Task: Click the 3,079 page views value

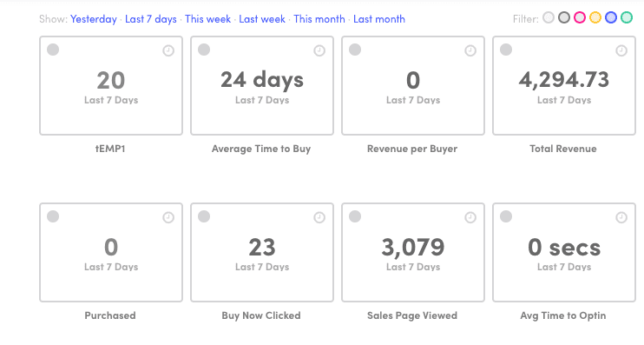Action: pos(413,247)
